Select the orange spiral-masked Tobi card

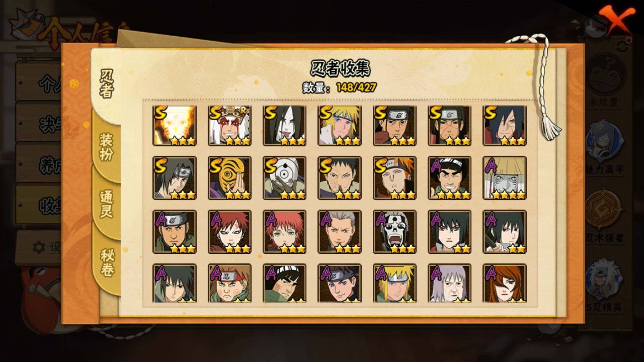[x=229, y=178]
